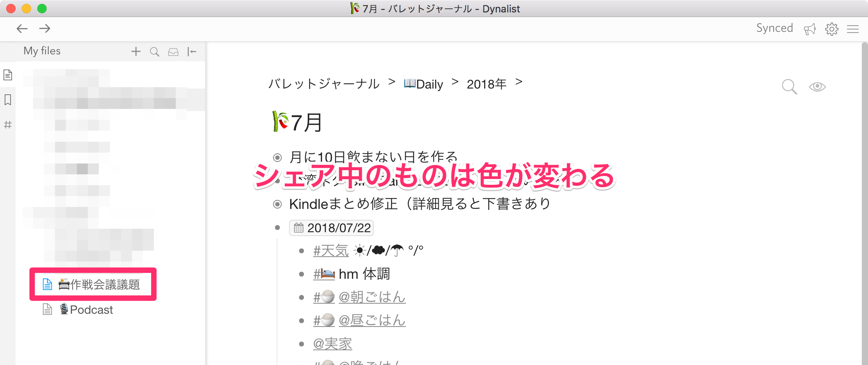868x365 pixels.
Task: Collapse the sidebar with the collapse icon
Action: (192, 51)
